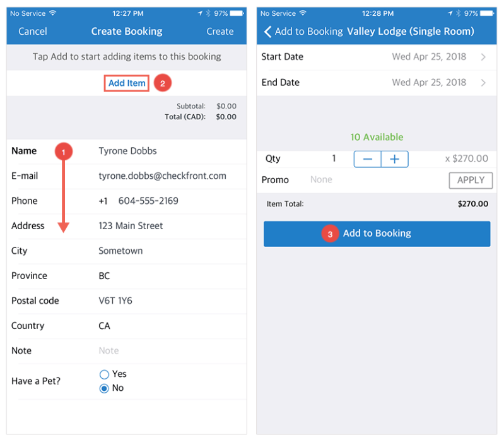
Task: Edit the Country field CA
Action: tap(104, 326)
